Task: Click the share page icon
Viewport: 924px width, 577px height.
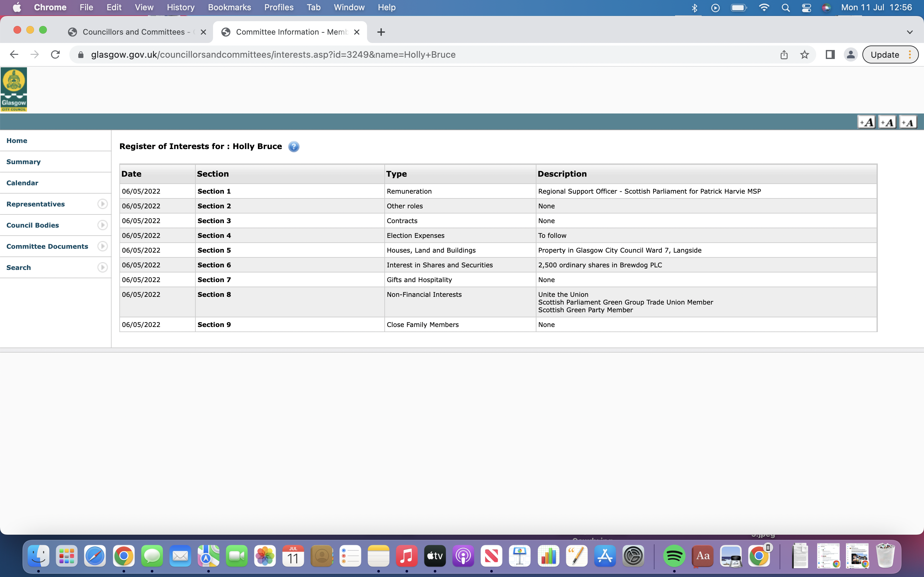Action: coord(784,54)
